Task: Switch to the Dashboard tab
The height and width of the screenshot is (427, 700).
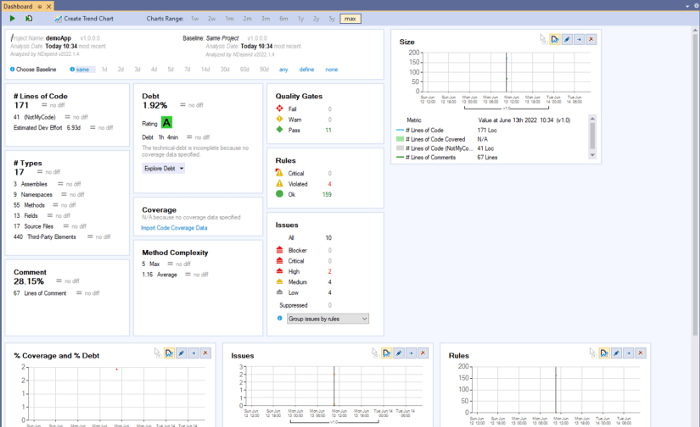Action: tap(18, 5)
